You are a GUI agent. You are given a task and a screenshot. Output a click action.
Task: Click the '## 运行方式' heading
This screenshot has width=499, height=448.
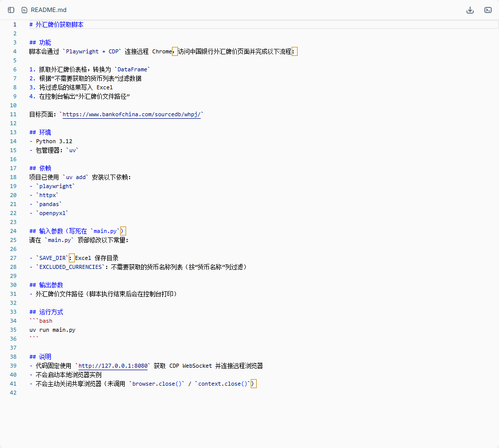pos(46,312)
